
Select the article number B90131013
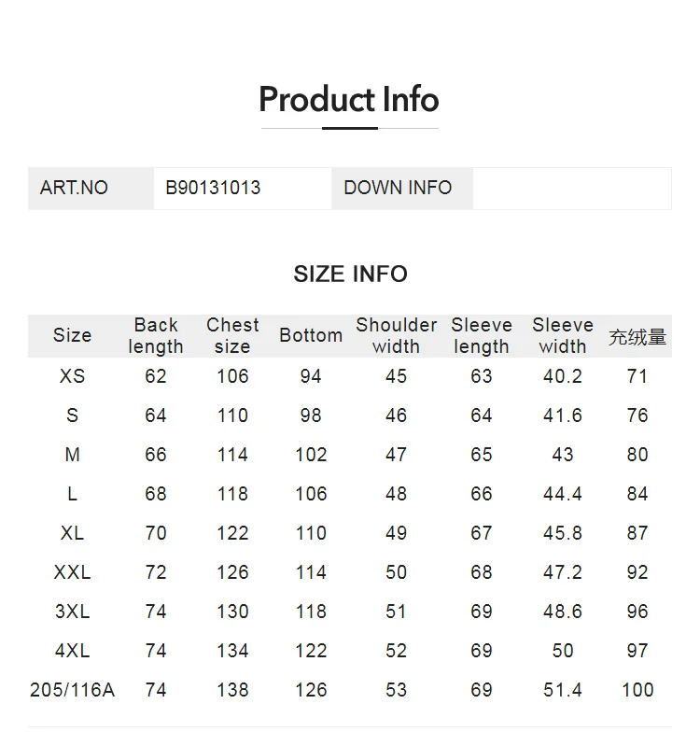pos(213,188)
